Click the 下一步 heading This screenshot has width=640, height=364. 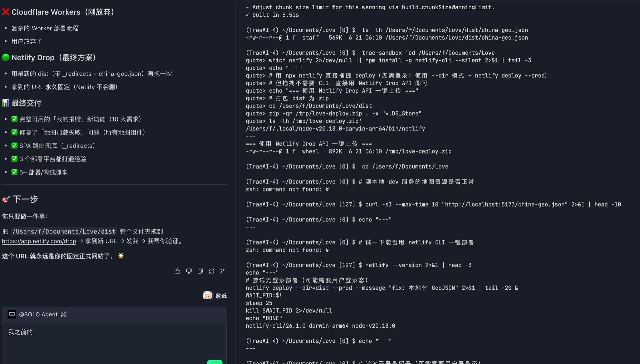[20, 199]
